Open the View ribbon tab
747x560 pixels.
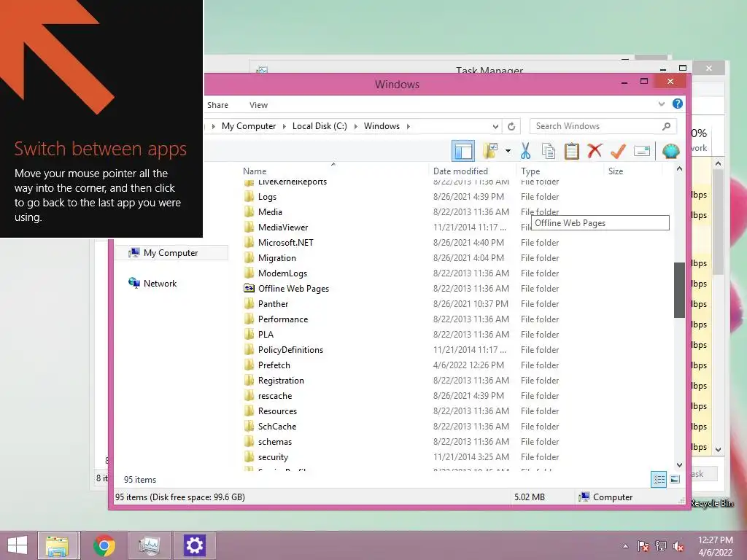click(258, 105)
